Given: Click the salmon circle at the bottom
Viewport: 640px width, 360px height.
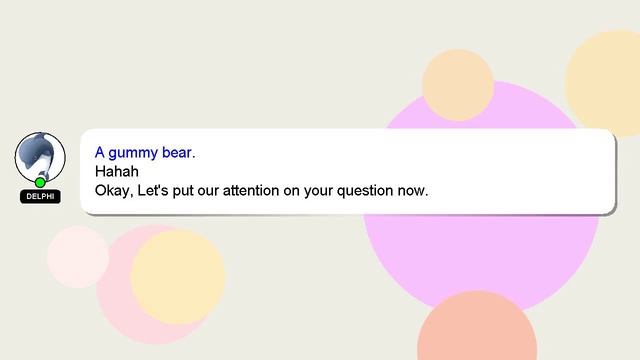Looking at the screenshot, I should (x=477, y=329).
